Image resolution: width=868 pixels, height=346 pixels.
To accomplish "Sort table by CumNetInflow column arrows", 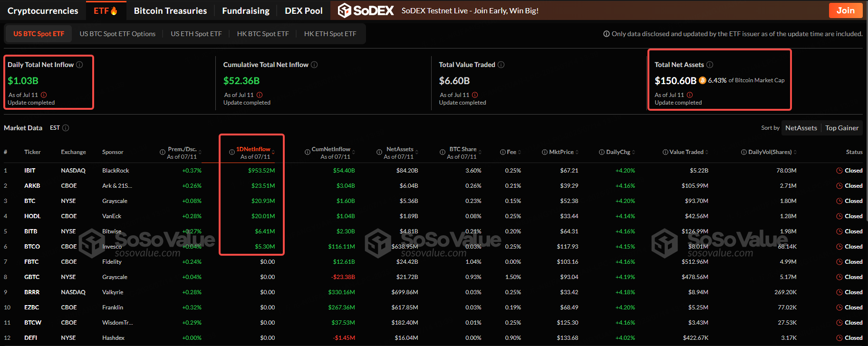I will coord(354,152).
